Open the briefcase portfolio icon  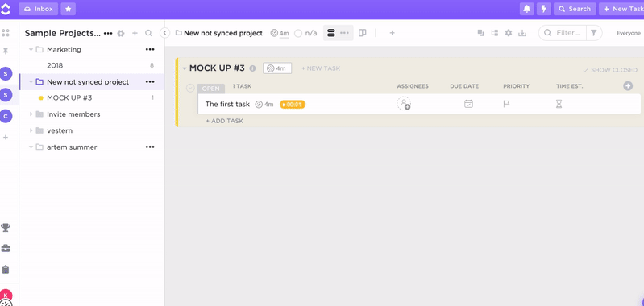pos(6,248)
